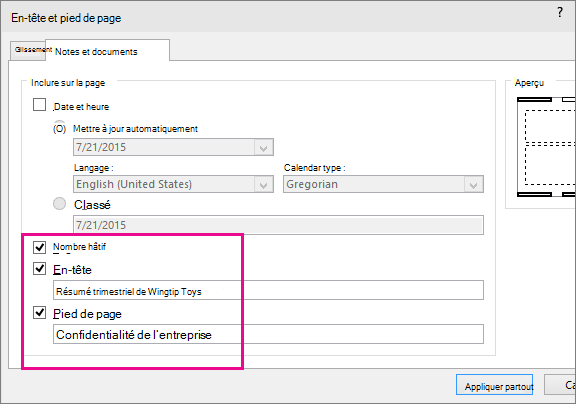Click the Classé fixed date text field
The width and height of the screenshot is (576, 404).
[278, 225]
